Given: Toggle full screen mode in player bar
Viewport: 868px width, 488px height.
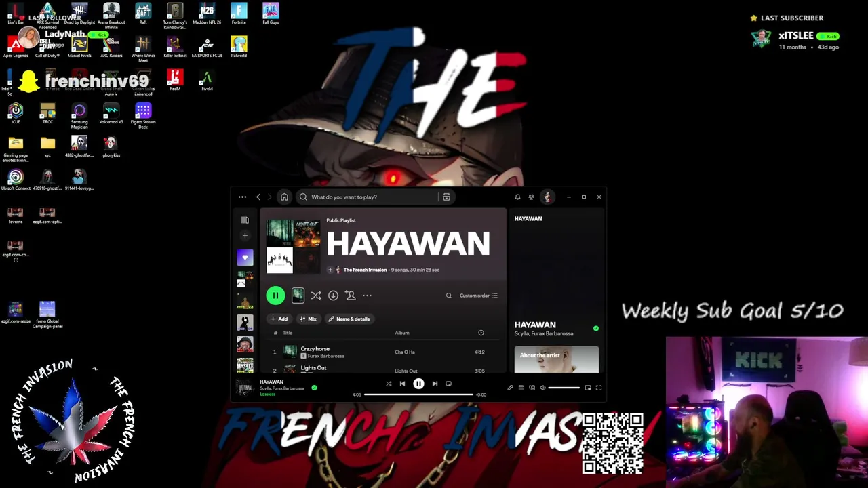Looking at the screenshot, I should point(598,388).
